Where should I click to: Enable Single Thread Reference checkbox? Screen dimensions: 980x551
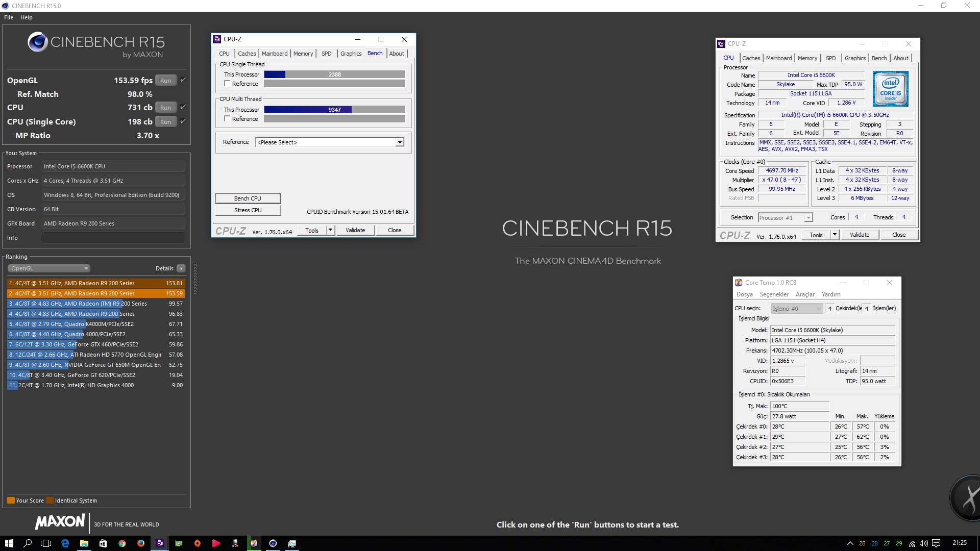tap(227, 84)
